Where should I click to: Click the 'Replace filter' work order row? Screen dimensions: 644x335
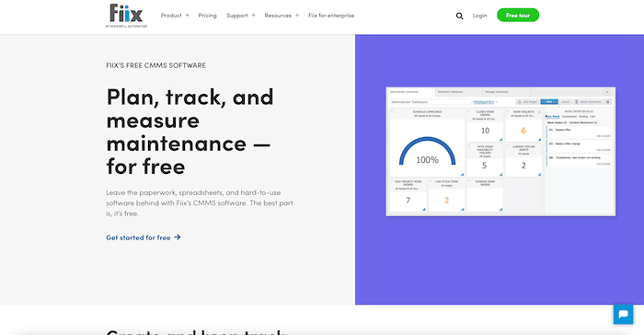point(579,133)
